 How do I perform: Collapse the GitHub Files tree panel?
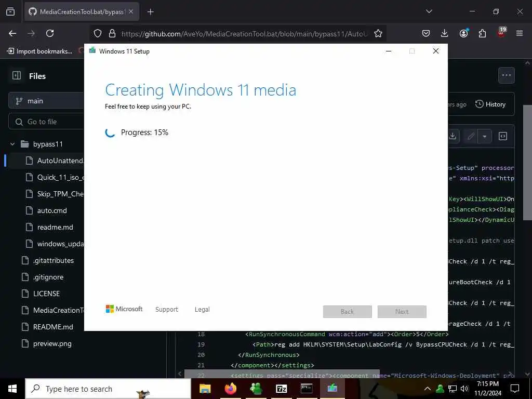point(16,75)
